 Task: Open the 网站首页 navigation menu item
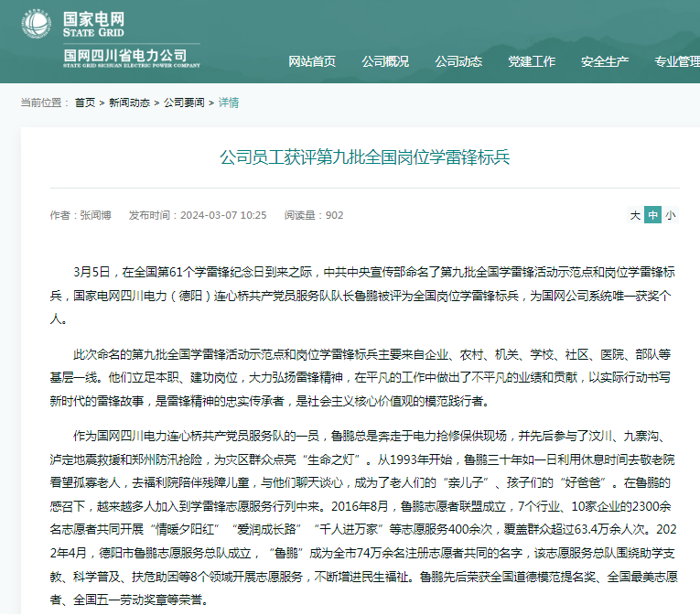[312, 62]
